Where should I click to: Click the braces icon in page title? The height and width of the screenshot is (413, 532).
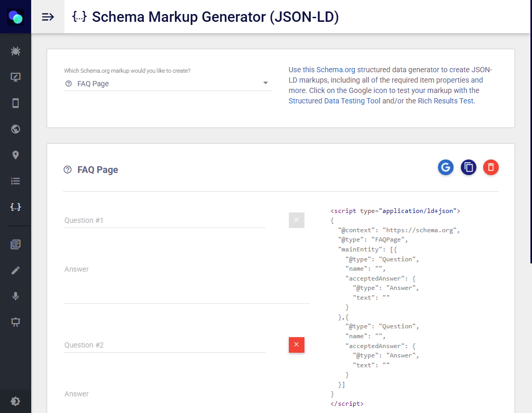tap(79, 16)
